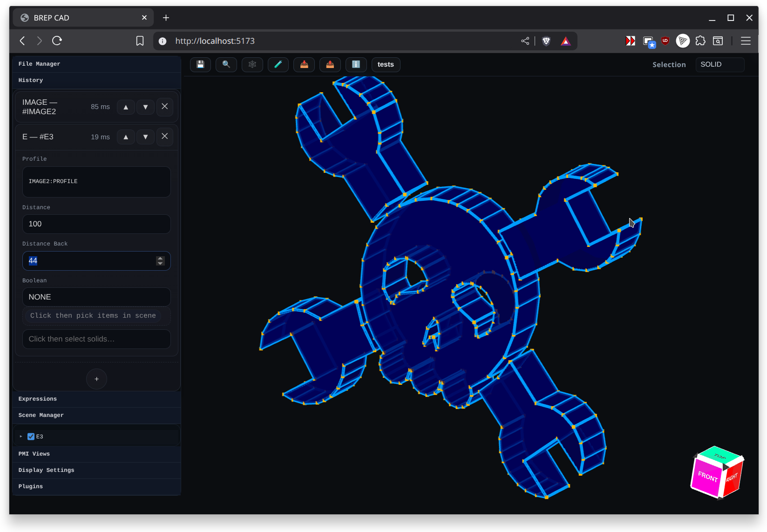767x532 pixels.
Task: Click the test tube toolbar icon
Action: pyautogui.click(x=278, y=64)
